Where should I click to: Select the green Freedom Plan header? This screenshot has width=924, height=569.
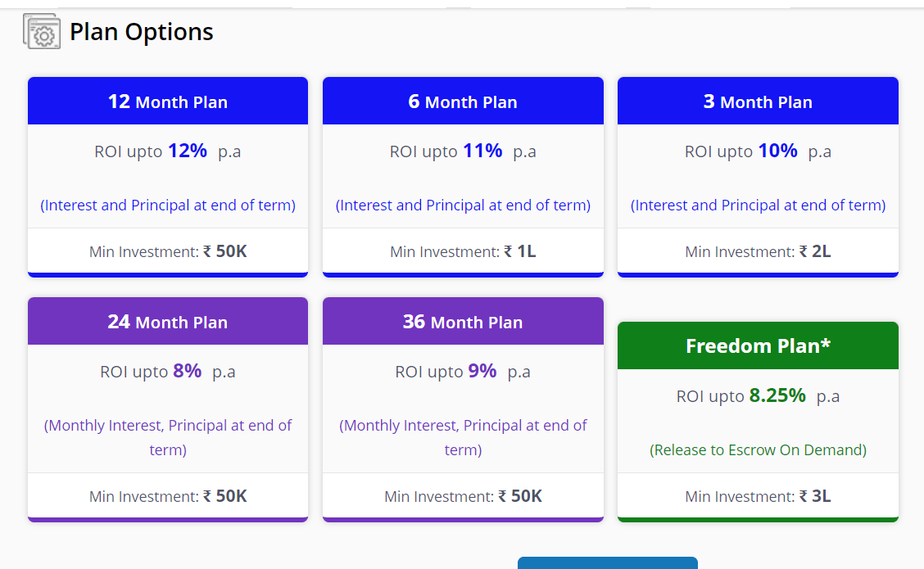click(758, 345)
